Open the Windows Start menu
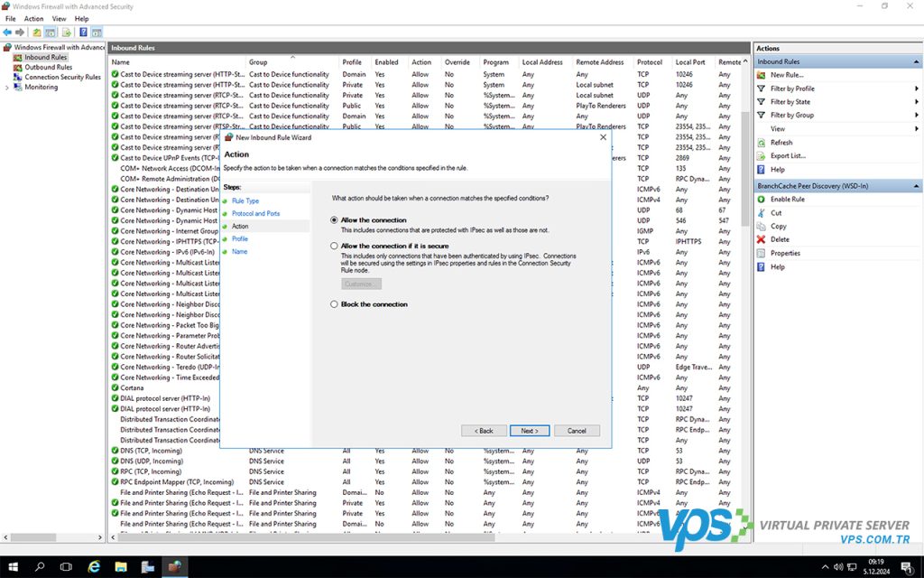Image resolution: width=924 pixels, height=578 pixels. [13, 567]
